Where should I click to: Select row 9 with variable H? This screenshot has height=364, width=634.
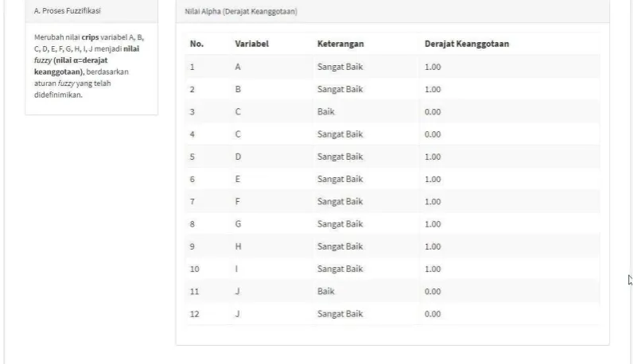click(392, 246)
